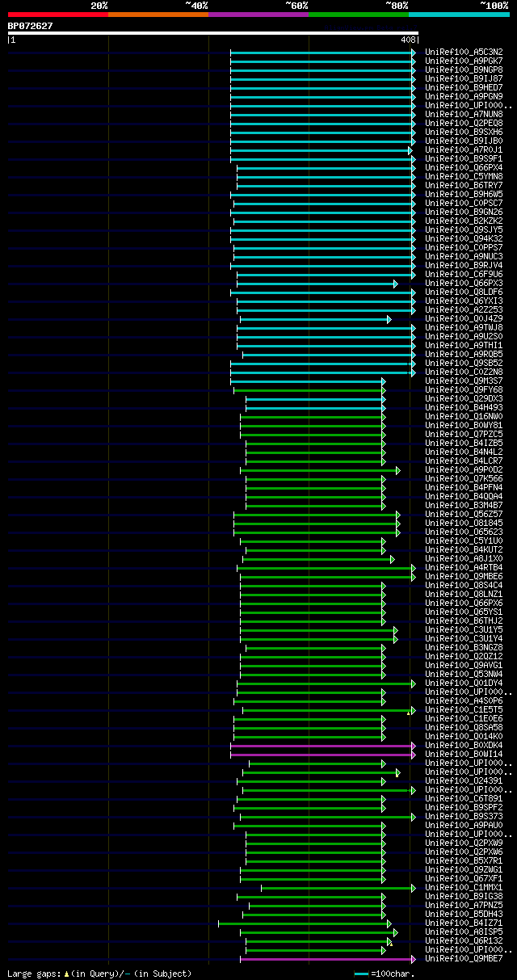Open hit UniRef100_A9PGN9

click(x=464, y=96)
